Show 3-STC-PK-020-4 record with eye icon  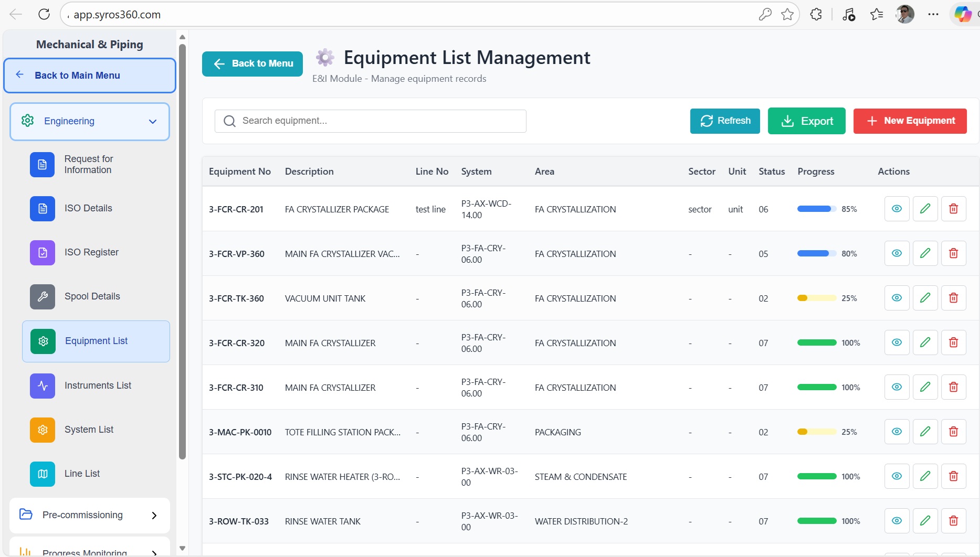pos(897,476)
